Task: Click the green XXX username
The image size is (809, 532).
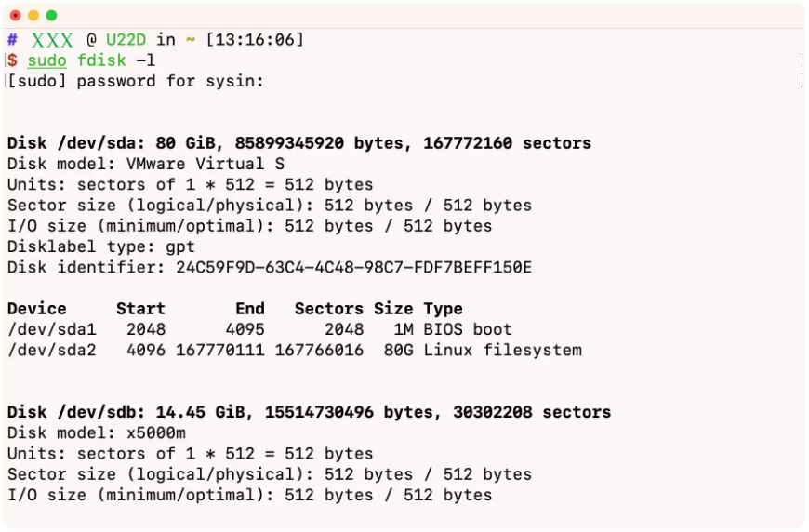Action: click(52, 40)
